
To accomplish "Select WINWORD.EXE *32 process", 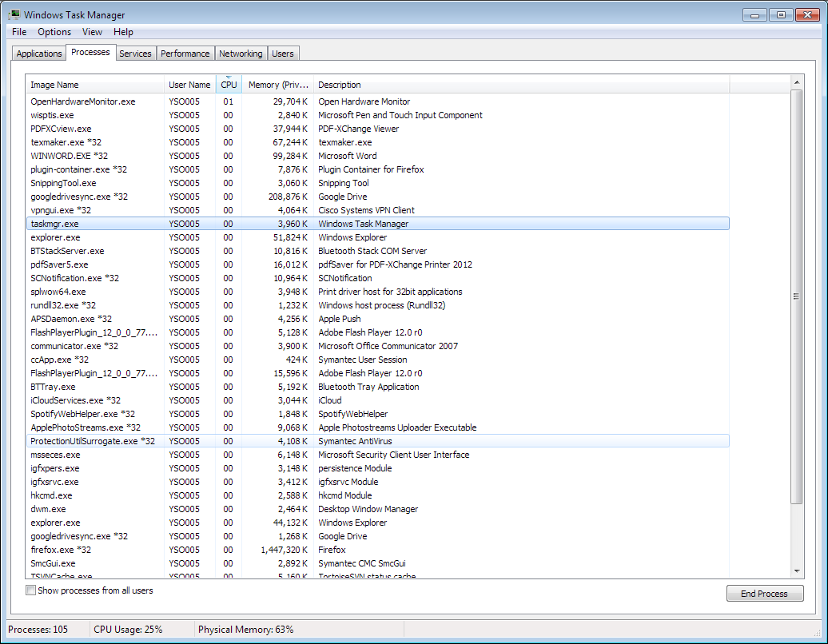I will [377, 156].
